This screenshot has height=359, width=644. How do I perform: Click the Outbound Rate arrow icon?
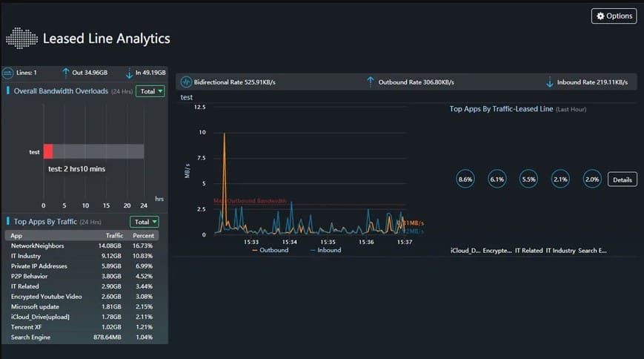coord(371,82)
